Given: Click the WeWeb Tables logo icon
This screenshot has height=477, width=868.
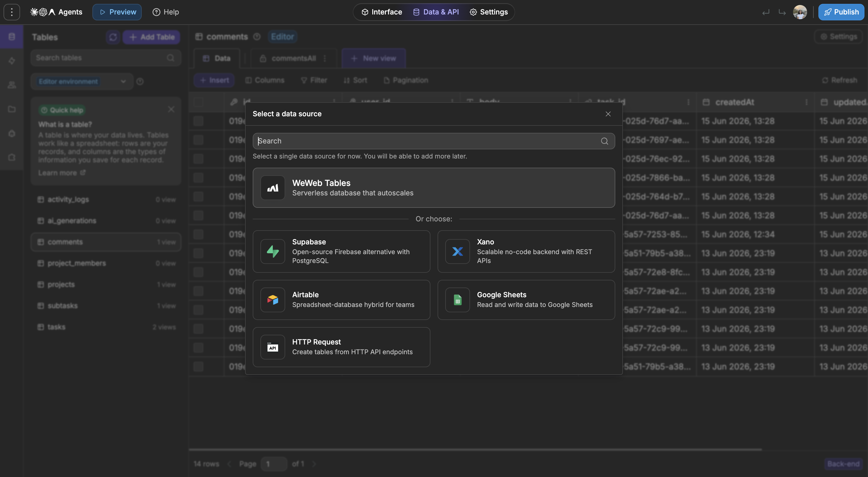Looking at the screenshot, I should [273, 188].
